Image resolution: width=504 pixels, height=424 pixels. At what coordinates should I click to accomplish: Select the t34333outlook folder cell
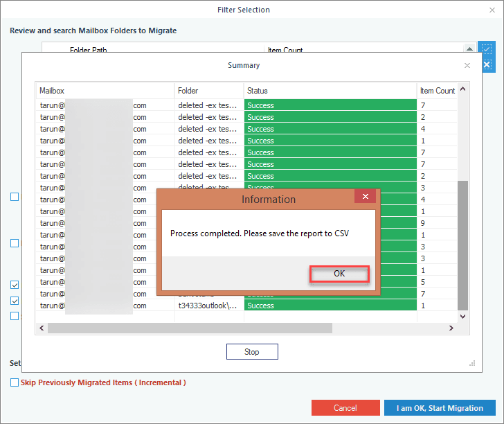[x=209, y=306]
